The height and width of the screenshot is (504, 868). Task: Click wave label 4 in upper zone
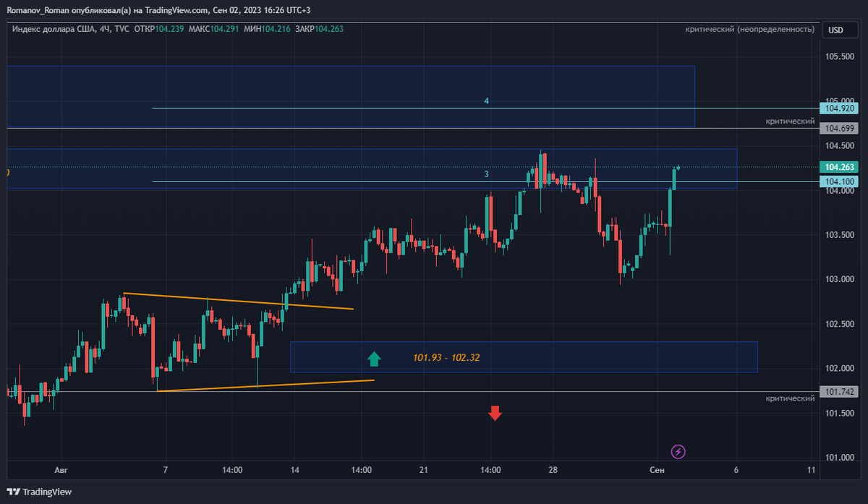pyautogui.click(x=487, y=102)
